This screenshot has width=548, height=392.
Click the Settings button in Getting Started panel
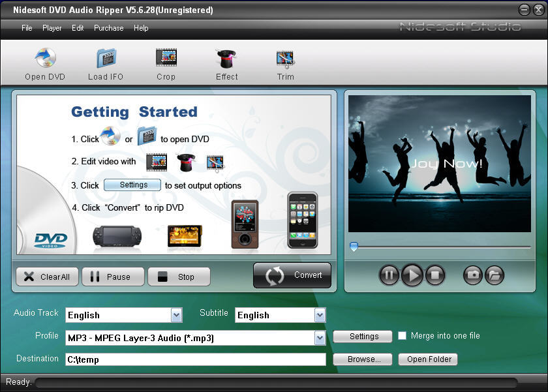[x=132, y=185]
